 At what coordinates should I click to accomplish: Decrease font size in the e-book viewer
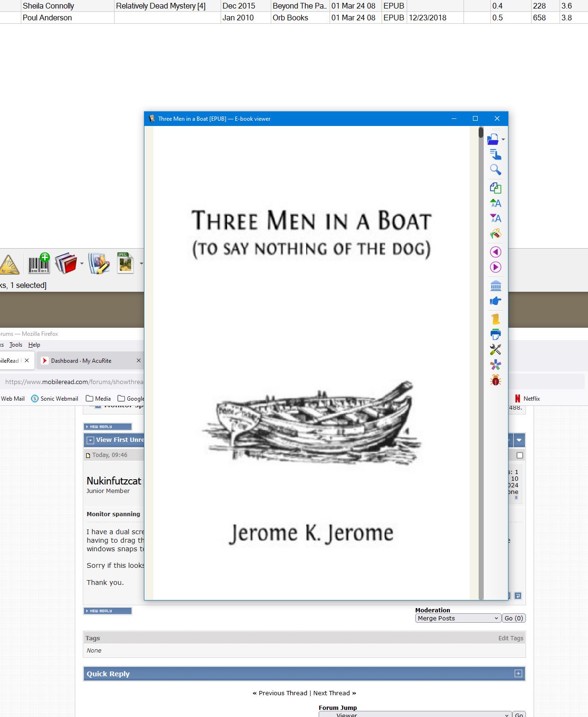coord(496,218)
